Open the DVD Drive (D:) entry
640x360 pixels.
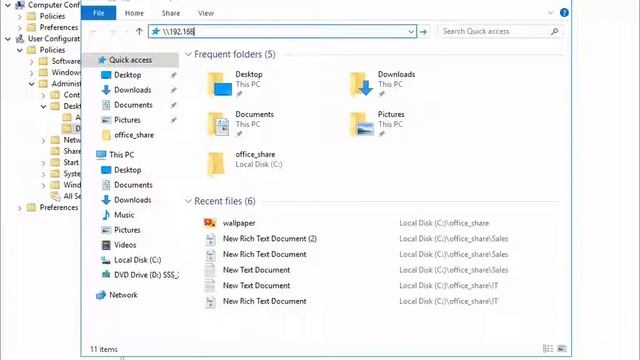[x=146, y=275]
